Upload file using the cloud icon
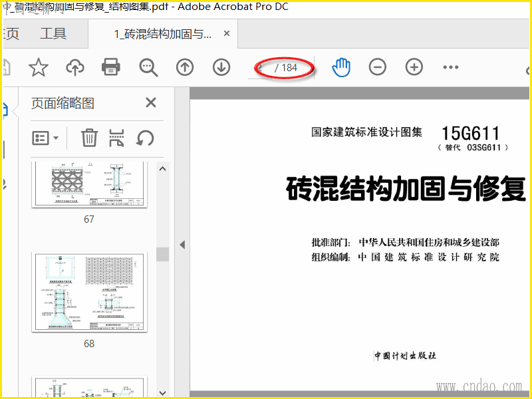 pyautogui.click(x=75, y=67)
